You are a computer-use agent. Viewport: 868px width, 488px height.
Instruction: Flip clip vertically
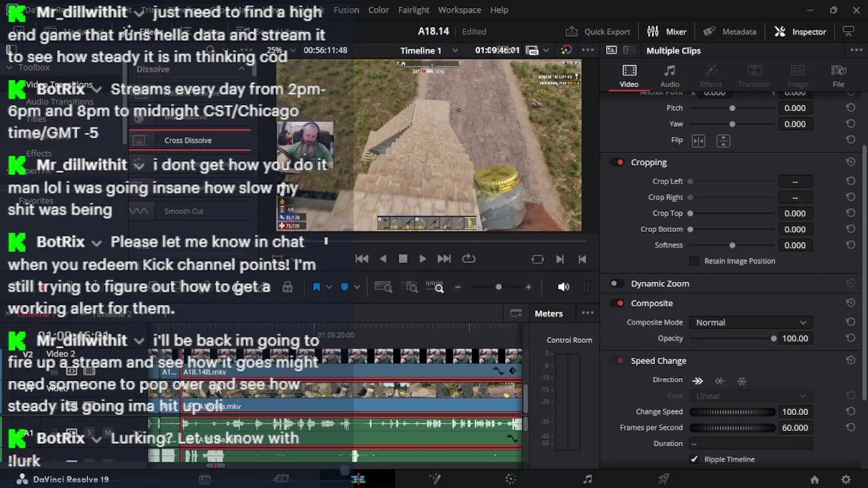723,140
